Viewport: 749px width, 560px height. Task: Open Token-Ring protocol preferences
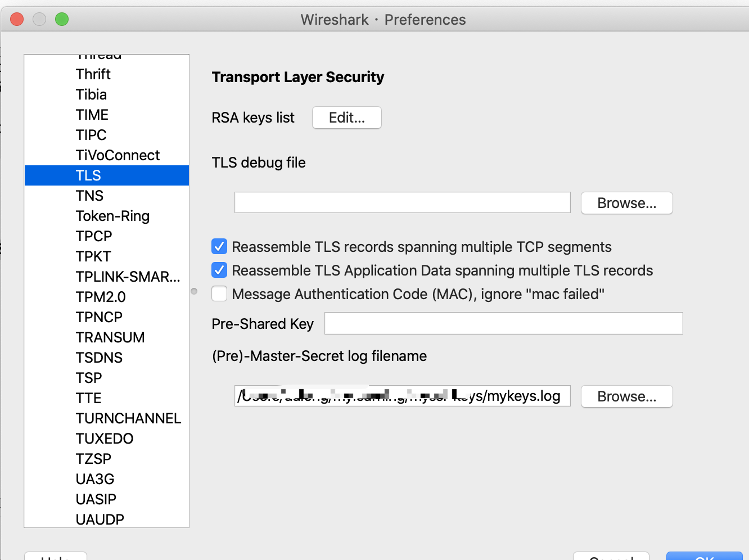(x=107, y=216)
